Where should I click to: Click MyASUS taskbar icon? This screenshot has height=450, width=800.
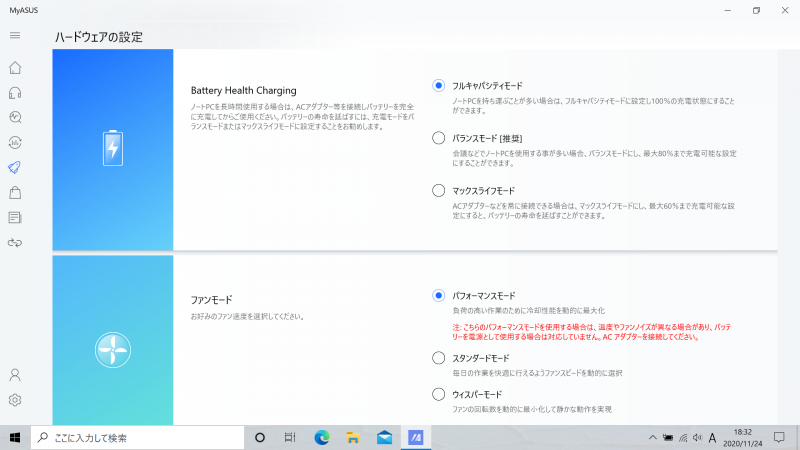coord(416,438)
